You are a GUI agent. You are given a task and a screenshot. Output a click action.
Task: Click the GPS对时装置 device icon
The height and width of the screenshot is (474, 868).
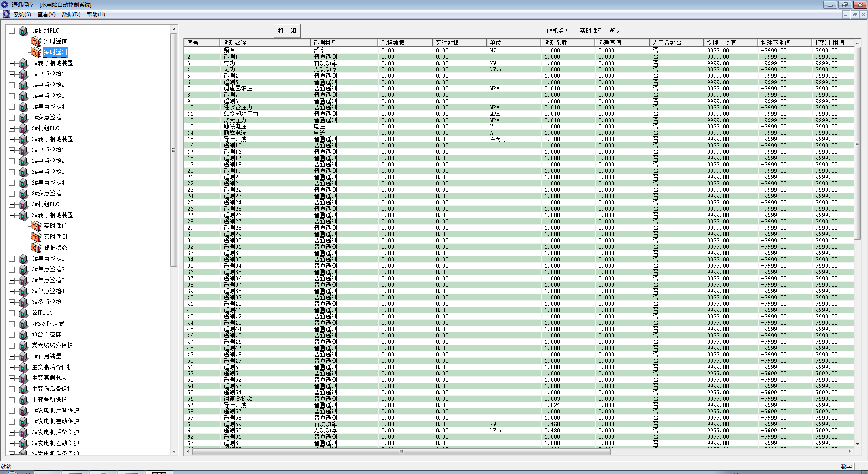[24, 324]
